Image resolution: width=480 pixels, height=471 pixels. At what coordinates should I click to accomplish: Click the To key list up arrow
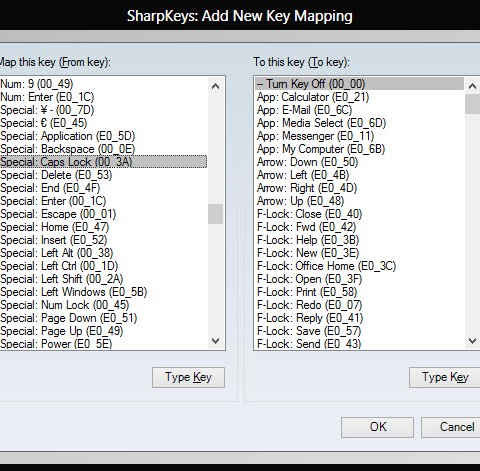coord(472,86)
